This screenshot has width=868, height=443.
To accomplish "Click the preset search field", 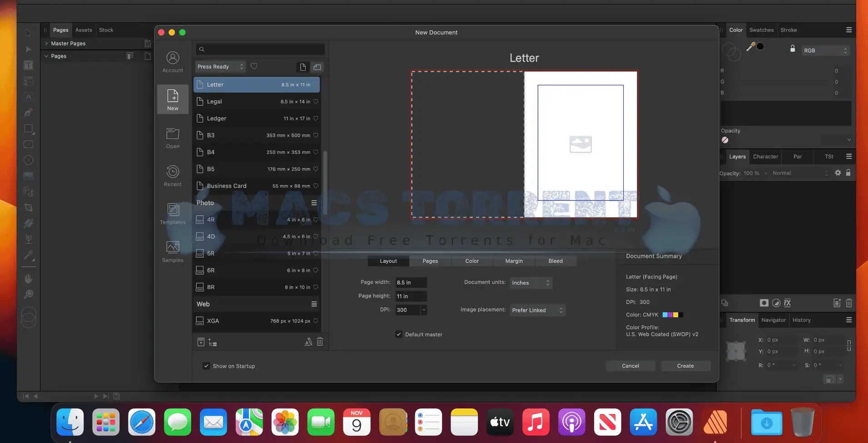I will click(x=260, y=49).
